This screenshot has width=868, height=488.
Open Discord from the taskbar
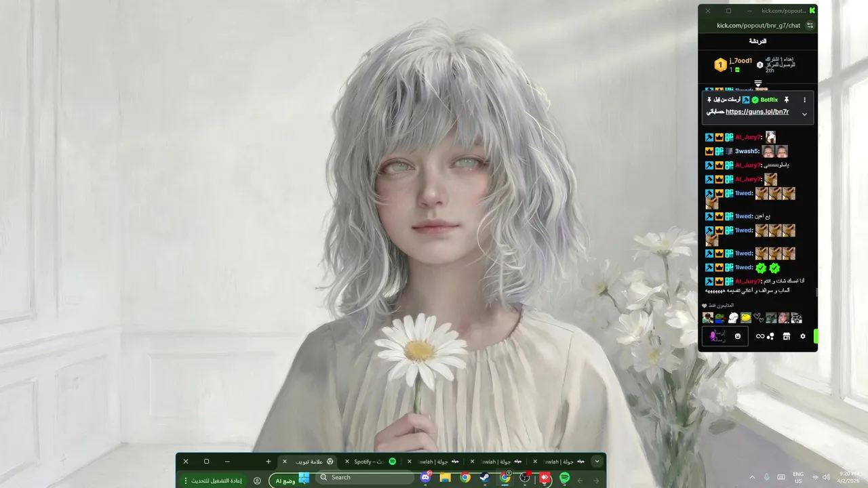click(x=425, y=478)
